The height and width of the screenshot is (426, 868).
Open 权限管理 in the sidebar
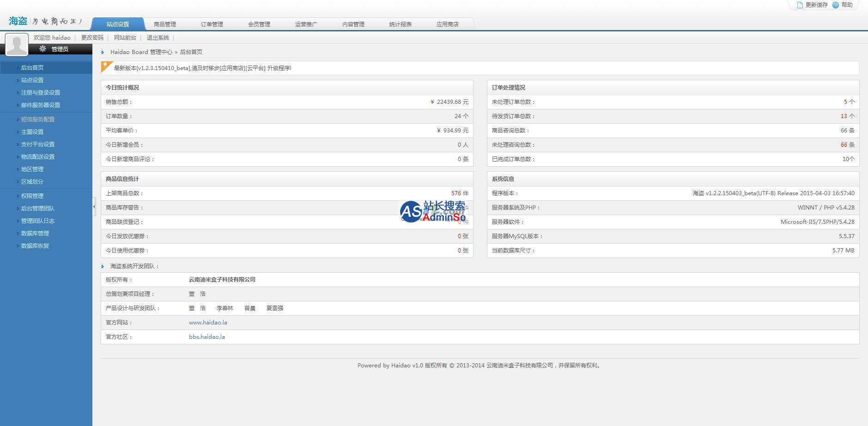click(32, 196)
